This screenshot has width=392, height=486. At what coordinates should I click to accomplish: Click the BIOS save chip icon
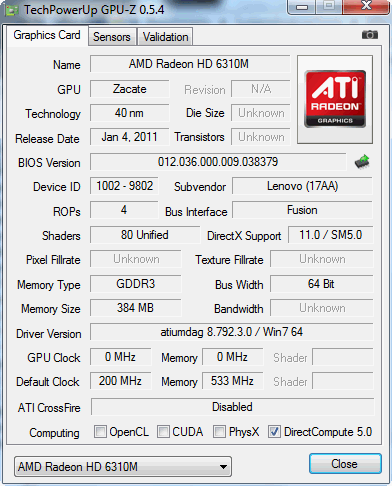pyautogui.click(x=362, y=162)
